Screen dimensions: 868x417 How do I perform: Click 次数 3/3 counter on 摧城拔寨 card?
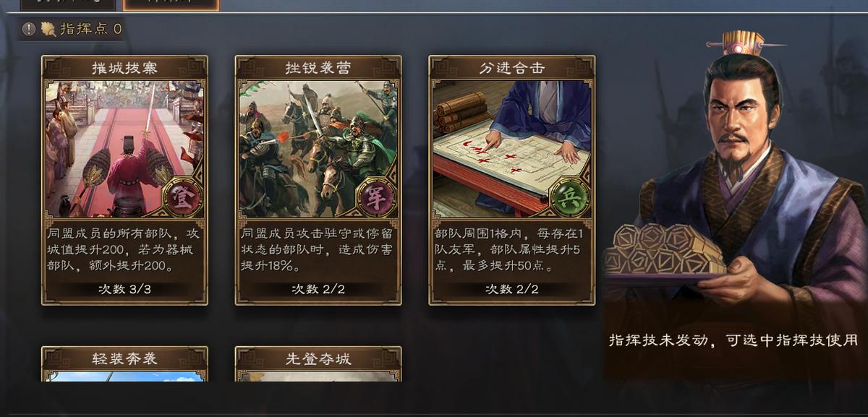[x=124, y=289]
